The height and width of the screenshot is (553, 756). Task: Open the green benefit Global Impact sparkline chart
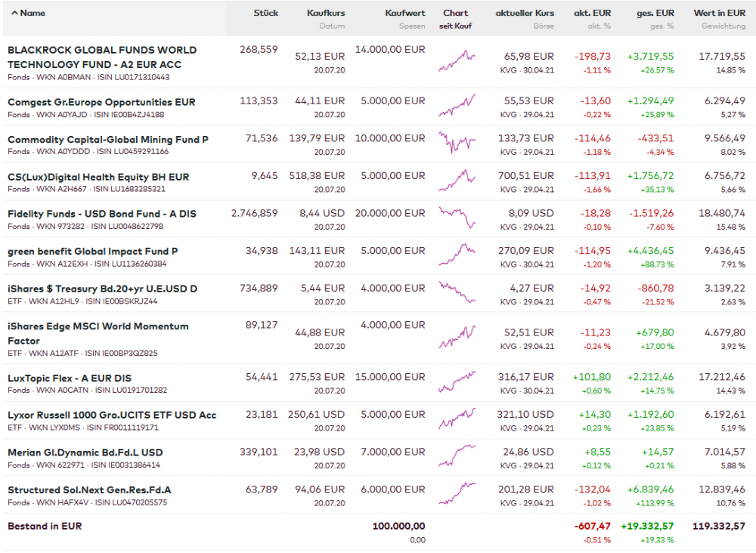click(457, 254)
